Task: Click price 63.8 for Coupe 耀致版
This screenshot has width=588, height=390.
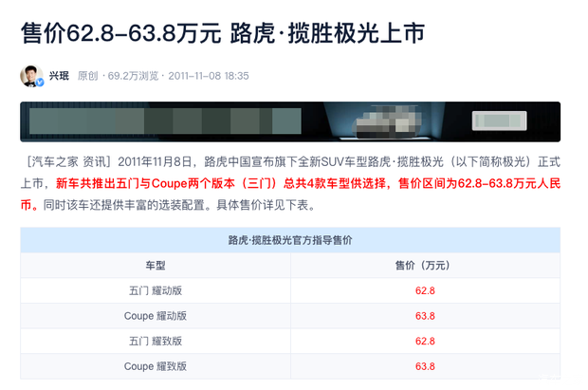Action: [425, 366]
